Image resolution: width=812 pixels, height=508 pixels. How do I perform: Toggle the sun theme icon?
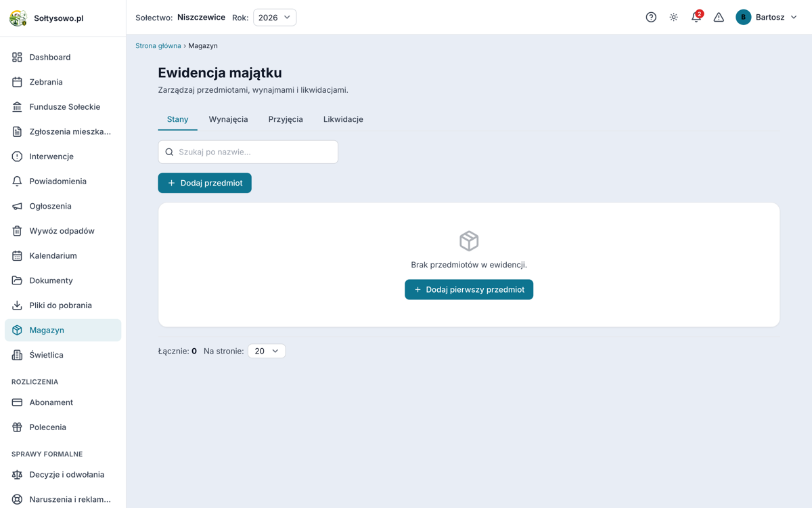tap(674, 18)
